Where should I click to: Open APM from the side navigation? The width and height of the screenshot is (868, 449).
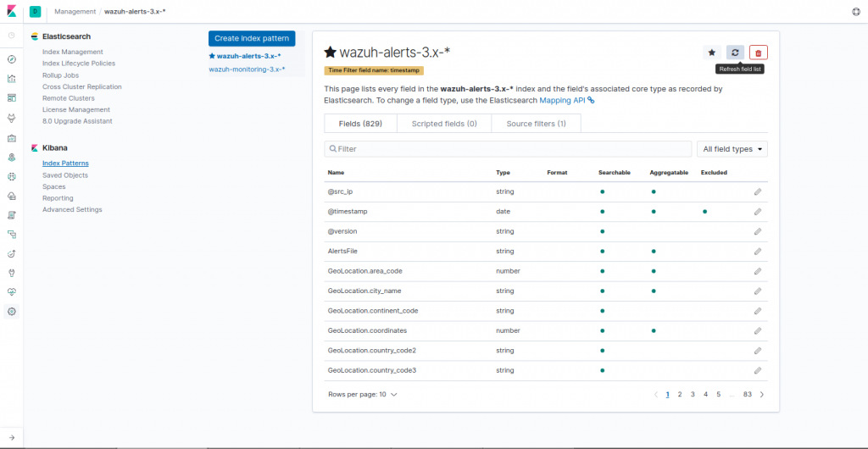12,235
